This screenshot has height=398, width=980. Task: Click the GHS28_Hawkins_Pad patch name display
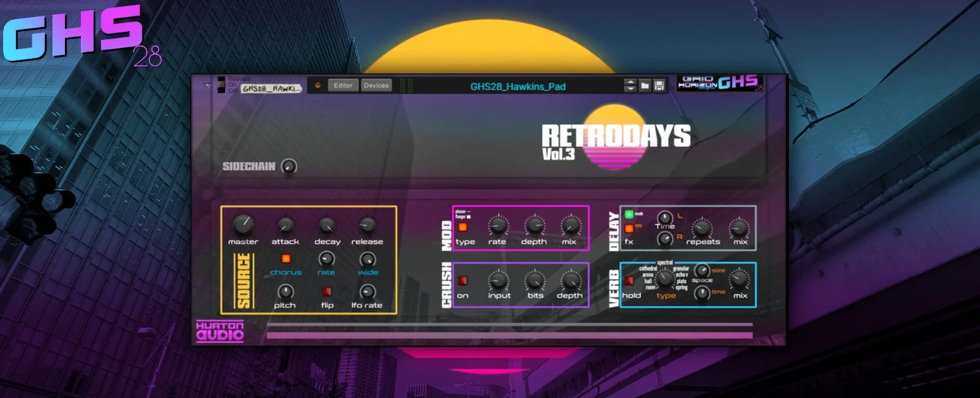[x=518, y=86]
